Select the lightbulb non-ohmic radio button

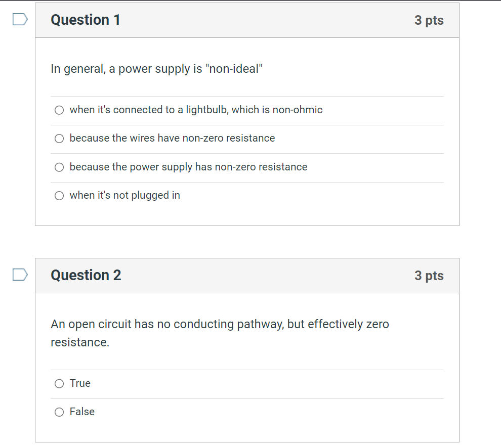(x=59, y=110)
